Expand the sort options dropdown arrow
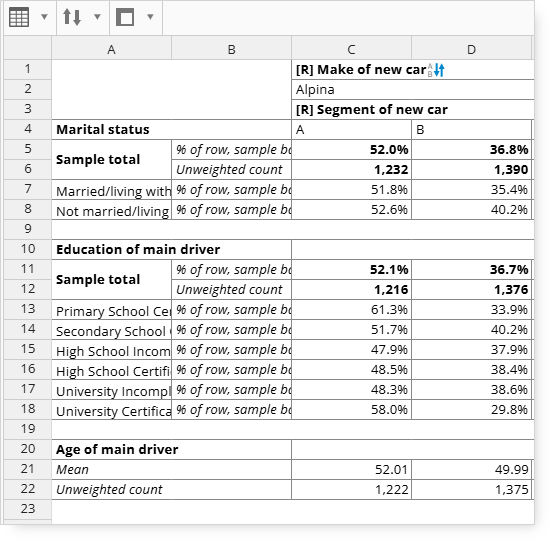 (98, 16)
